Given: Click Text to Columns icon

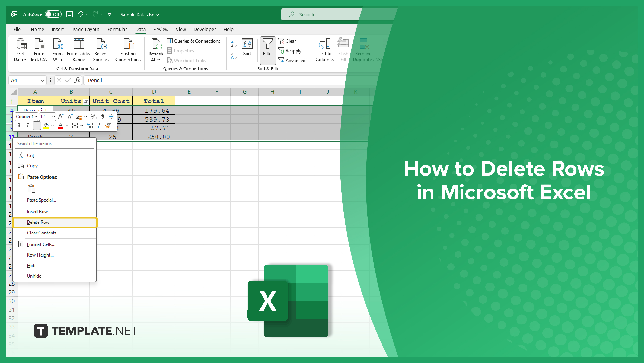Looking at the screenshot, I should [324, 50].
